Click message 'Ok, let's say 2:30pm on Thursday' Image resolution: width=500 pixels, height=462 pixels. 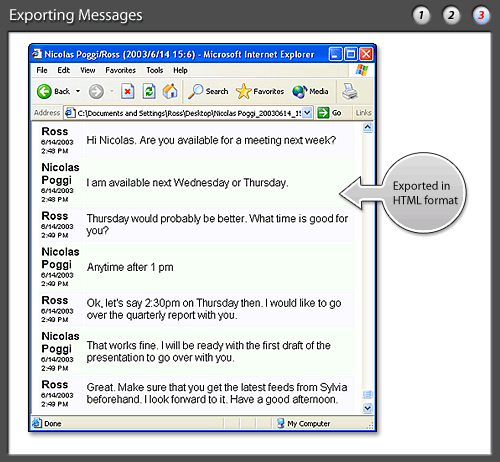(x=214, y=309)
